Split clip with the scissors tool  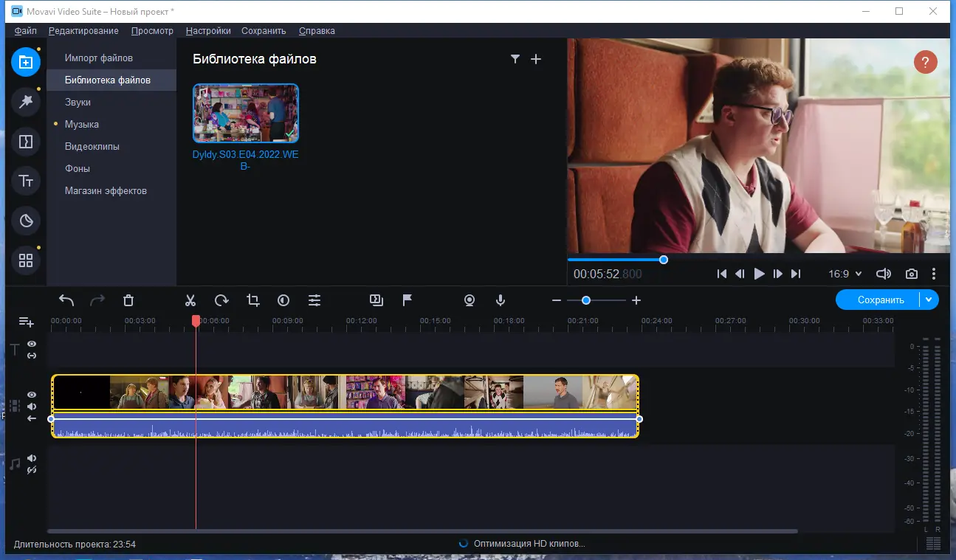click(190, 300)
